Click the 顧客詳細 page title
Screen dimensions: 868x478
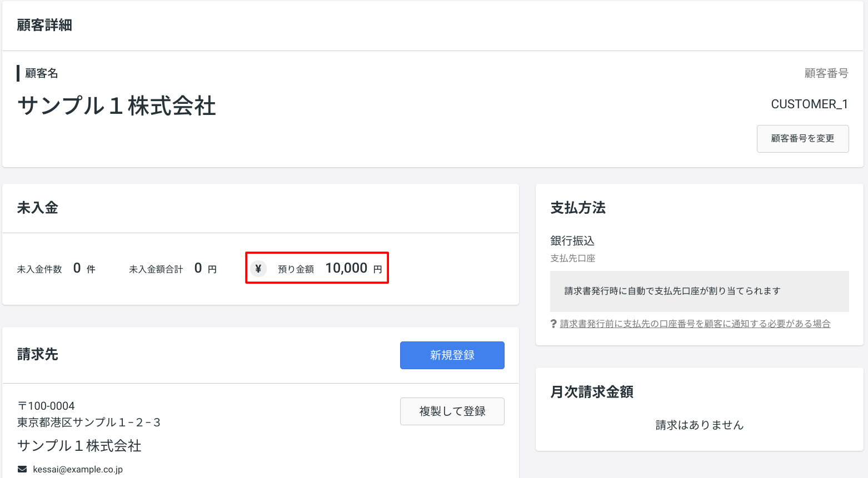point(44,25)
